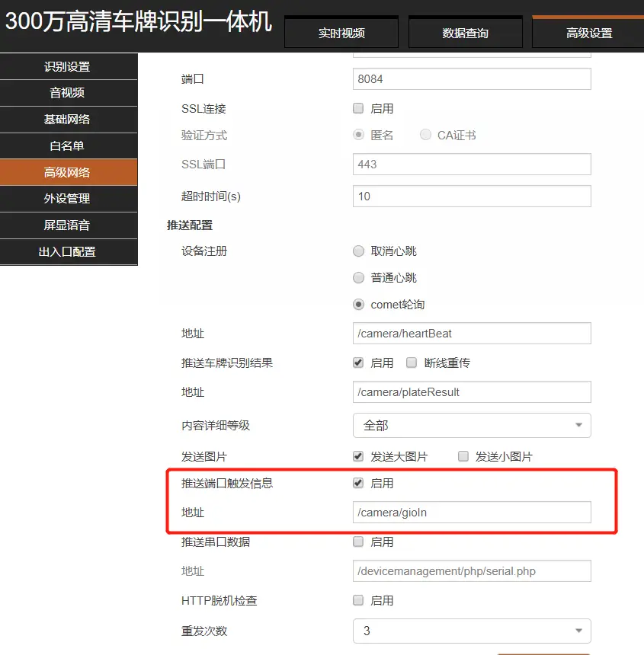Image resolution: width=644 pixels, height=655 pixels.
Task: Switch to the 数据查询 tab
Action: (x=465, y=33)
